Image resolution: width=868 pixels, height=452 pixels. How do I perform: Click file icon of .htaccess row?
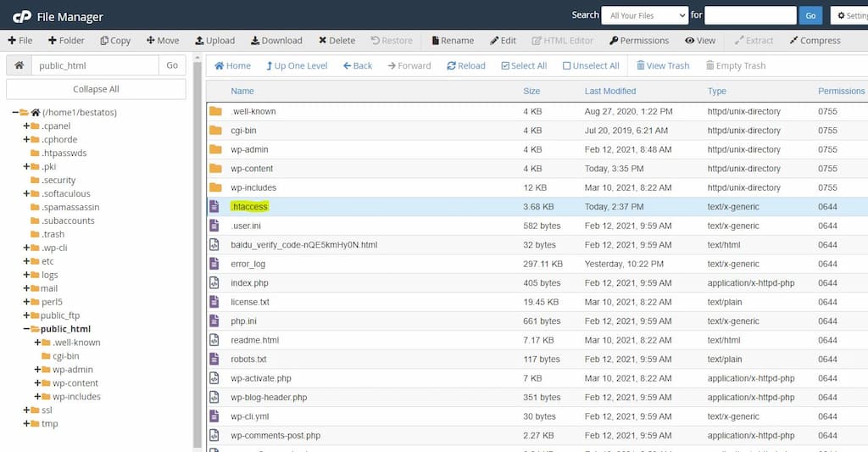pyautogui.click(x=214, y=207)
